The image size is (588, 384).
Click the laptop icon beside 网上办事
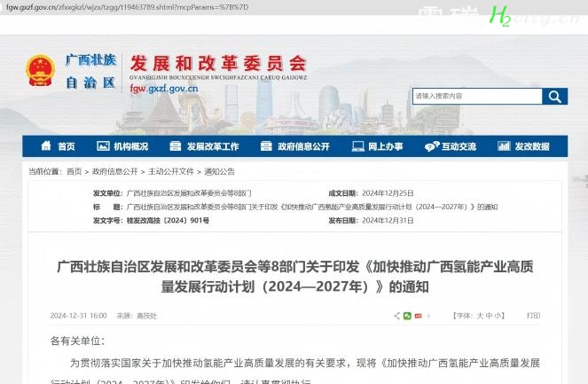click(x=358, y=146)
